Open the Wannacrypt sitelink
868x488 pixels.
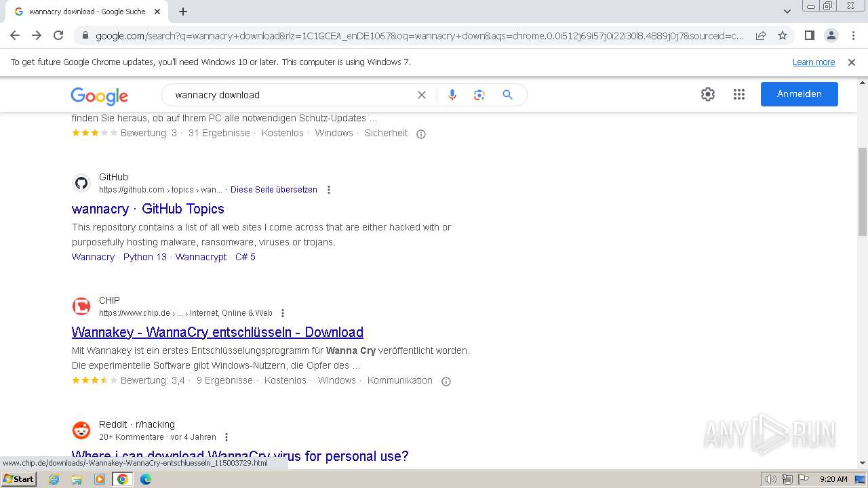pyautogui.click(x=201, y=257)
